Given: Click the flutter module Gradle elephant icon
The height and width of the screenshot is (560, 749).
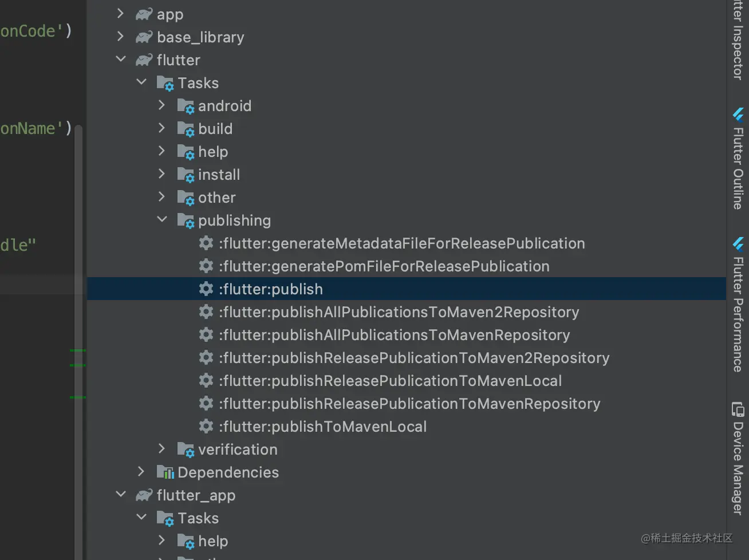Looking at the screenshot, I should (144, 60).
